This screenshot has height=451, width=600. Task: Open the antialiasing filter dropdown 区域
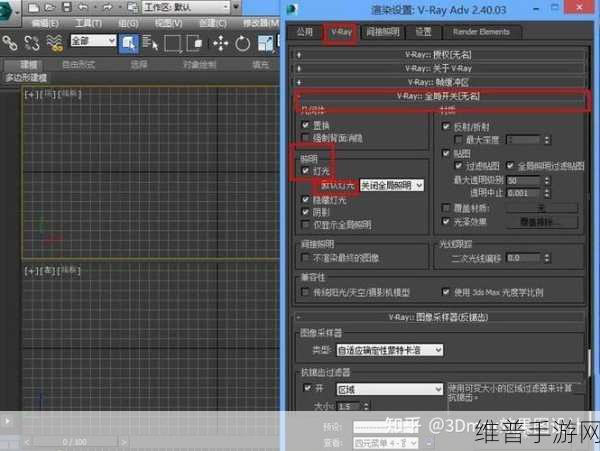point(390,389)
